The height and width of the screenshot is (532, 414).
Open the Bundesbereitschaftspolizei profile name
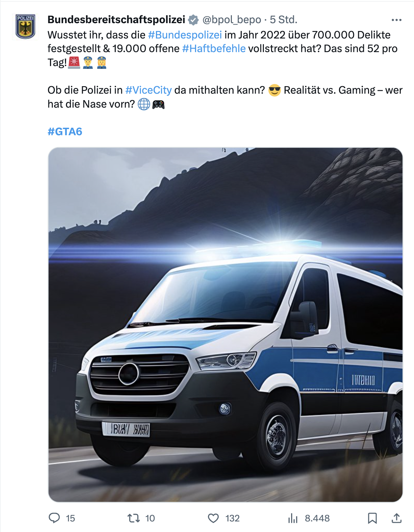point(116,20)
